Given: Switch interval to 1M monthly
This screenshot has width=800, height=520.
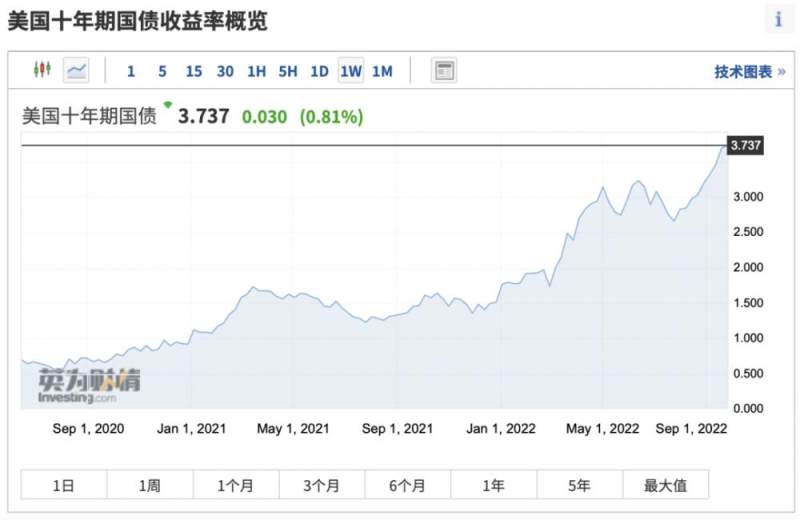Looking at the screenshot, I should 382,71.
